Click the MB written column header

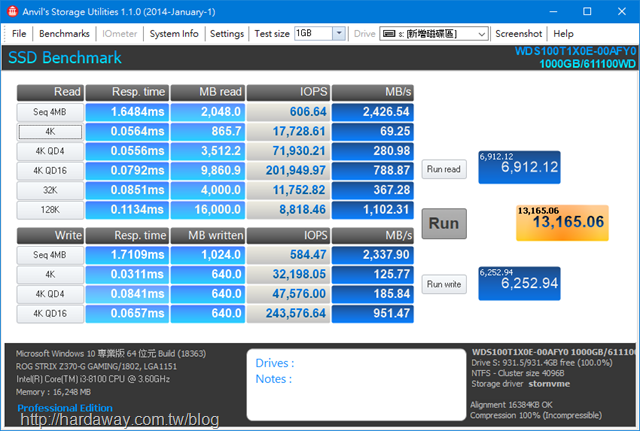tap(208, 235)
